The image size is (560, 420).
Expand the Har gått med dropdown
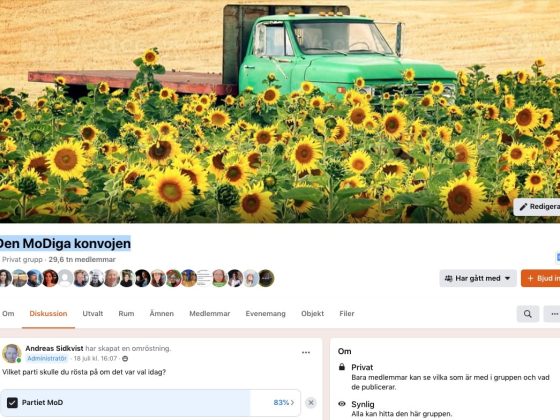[x=478, y=278]
